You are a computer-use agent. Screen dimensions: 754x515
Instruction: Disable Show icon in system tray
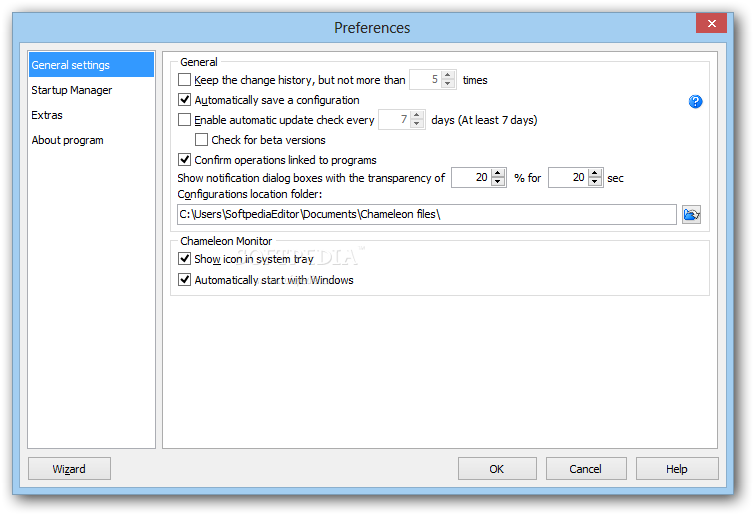[x=184, y=259]
